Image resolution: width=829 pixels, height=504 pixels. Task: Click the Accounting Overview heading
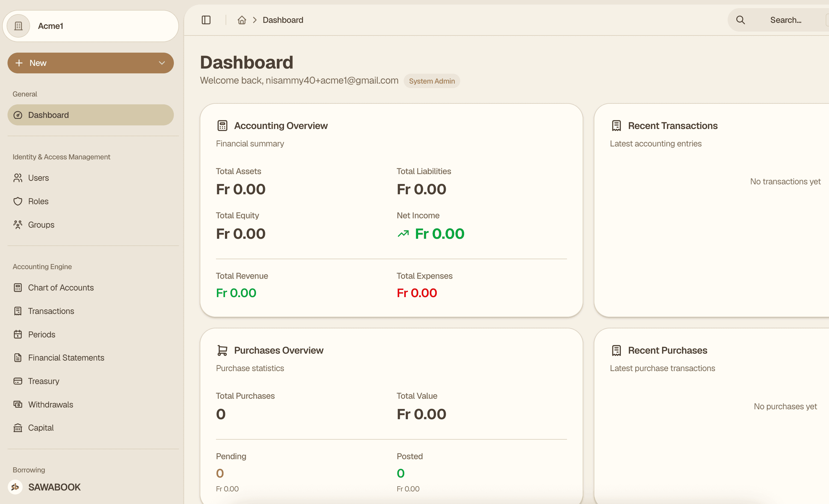tap(281, 126)
